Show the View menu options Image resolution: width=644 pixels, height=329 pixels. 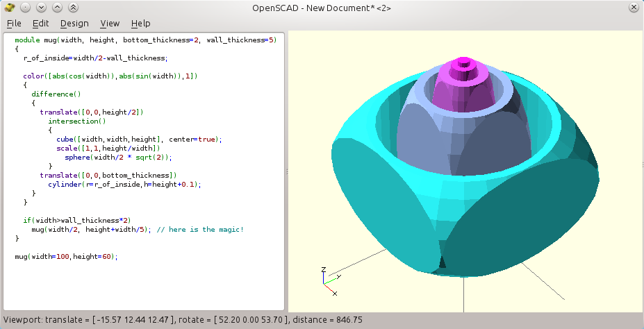coord(110,23)
